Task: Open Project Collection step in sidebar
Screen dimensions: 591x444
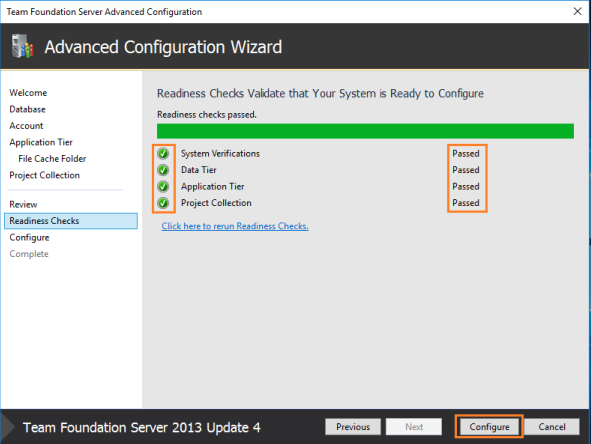Action: tap(44, 175)
